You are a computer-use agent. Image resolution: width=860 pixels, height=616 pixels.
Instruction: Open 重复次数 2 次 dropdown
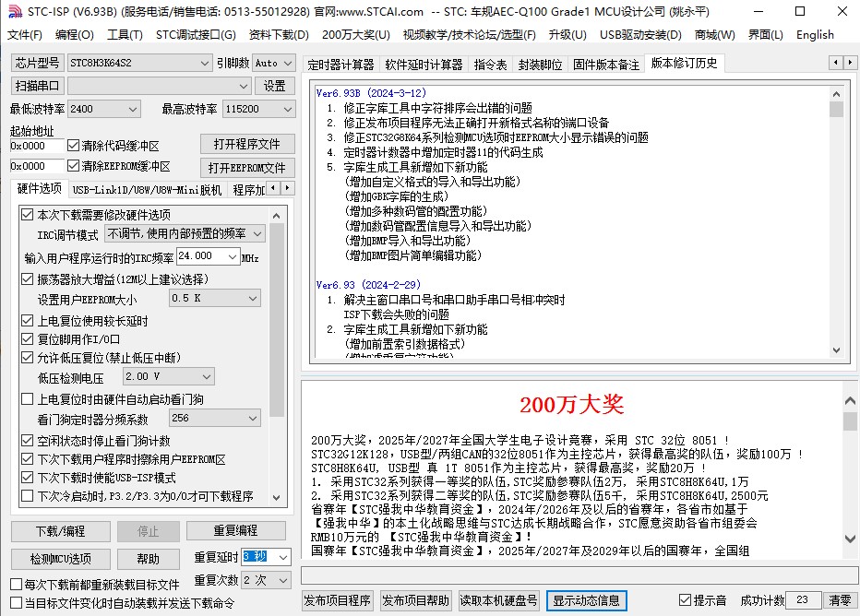click(x=267, y=580)
